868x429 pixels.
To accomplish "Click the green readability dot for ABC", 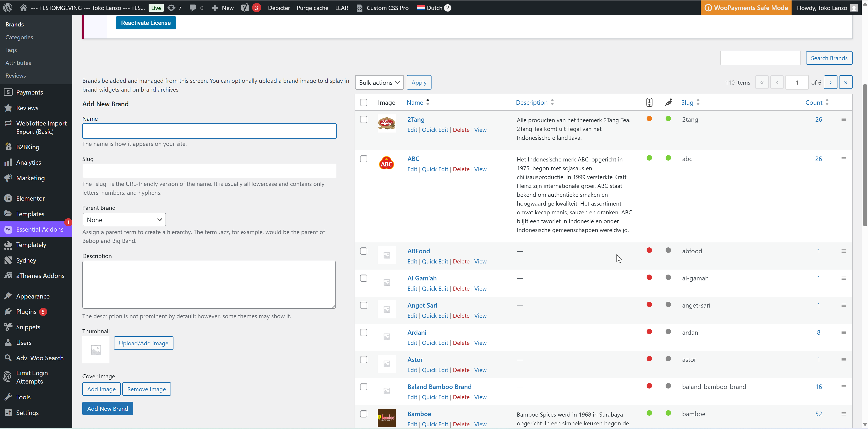I will click(x=669, y=158).
